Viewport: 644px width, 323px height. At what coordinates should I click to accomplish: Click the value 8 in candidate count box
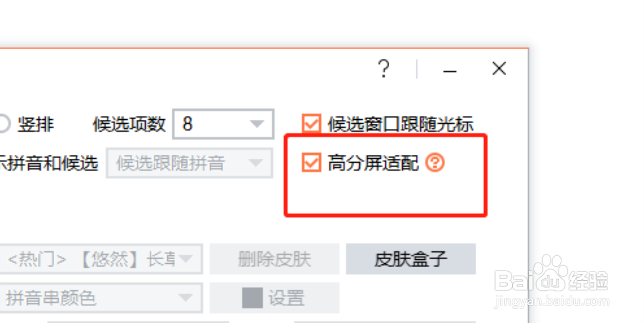coord(187,124)
